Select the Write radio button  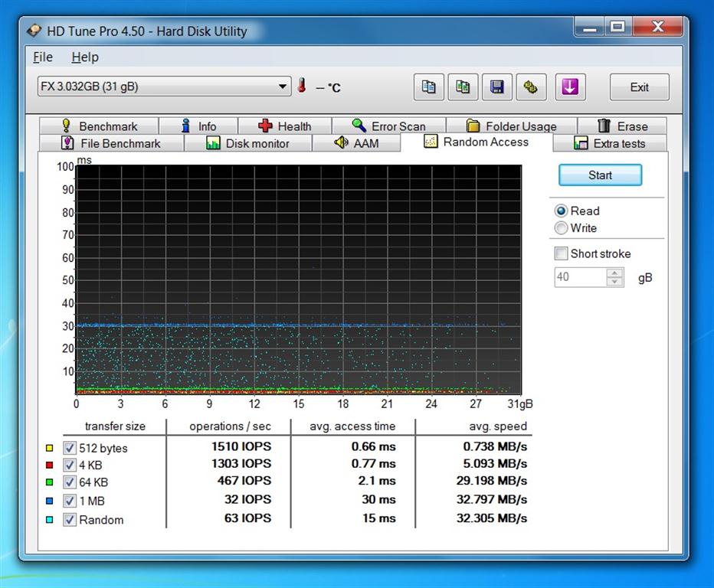(562, 228)
